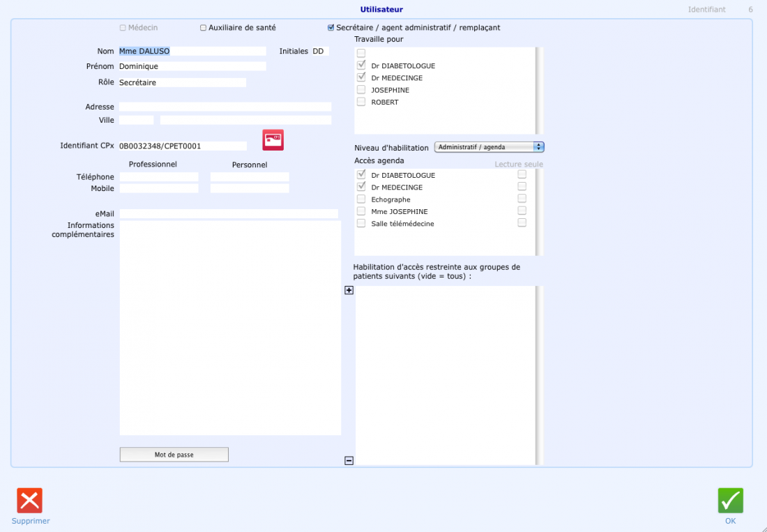Click the city name field in Ville row

pyautogui.click(x=245, y=120)
